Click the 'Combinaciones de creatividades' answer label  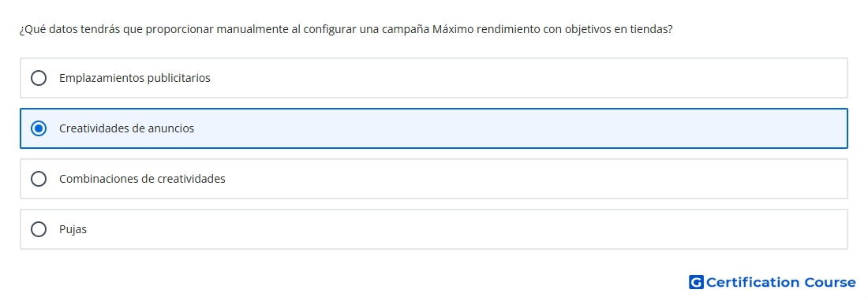pos(142,179)
